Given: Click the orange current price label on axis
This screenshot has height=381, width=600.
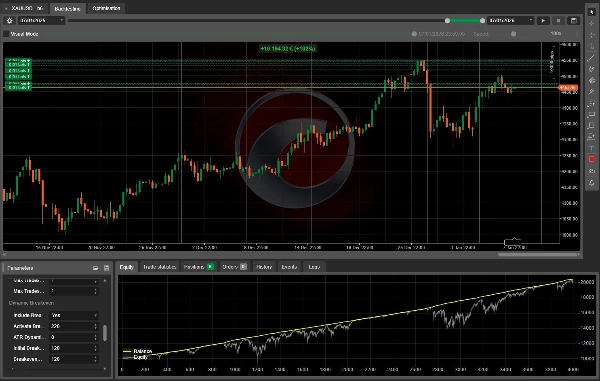Looking at the screenshot, I should [x=568, y=88].
